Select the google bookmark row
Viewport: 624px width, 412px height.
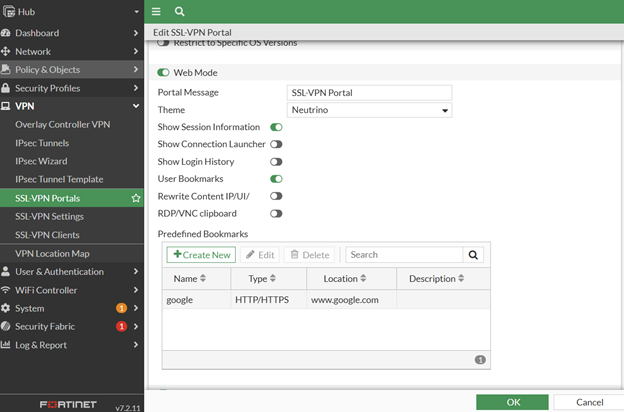[x=326, y=300]
